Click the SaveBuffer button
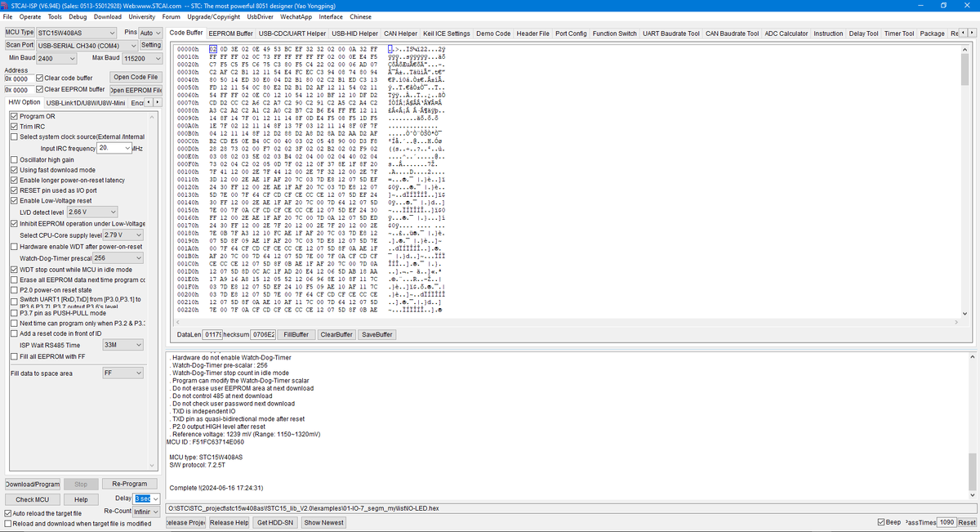Image resolution: width=980 pixels, height=532 pixels. click(377, 334)
